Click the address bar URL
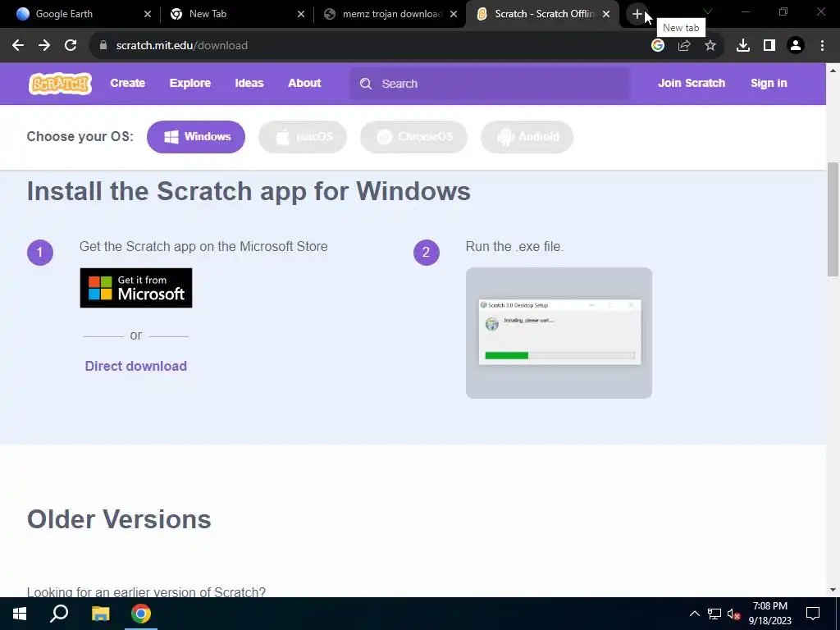The width and height of the screenshot is (840, 630). coord(182,46)
